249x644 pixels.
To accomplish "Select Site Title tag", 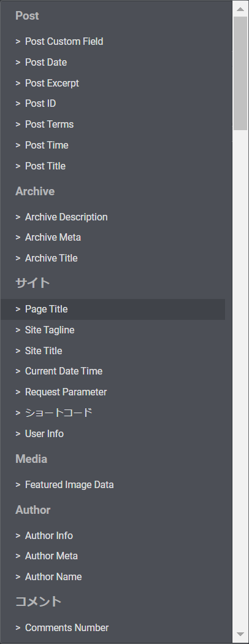I will tap(113, 351).
